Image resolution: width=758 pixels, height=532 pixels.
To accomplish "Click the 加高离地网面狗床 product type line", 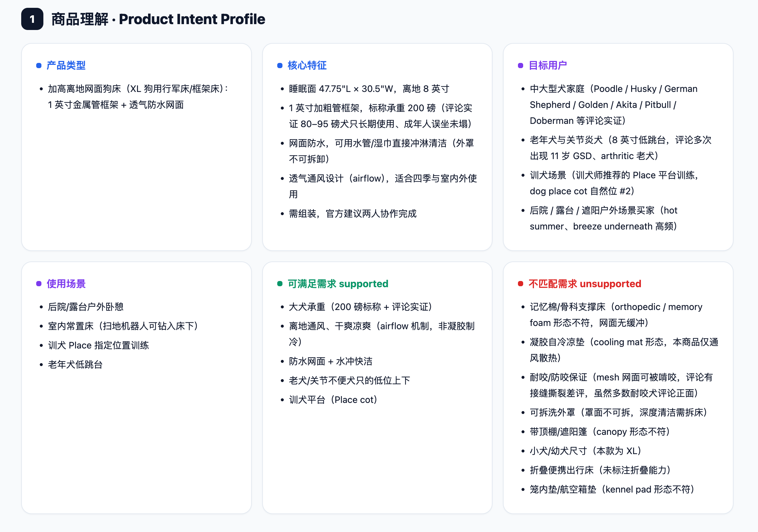I will (138, 97).
